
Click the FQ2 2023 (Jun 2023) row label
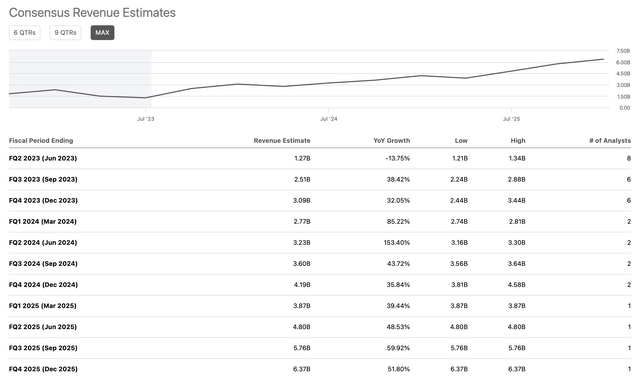(x=43, y=158)
